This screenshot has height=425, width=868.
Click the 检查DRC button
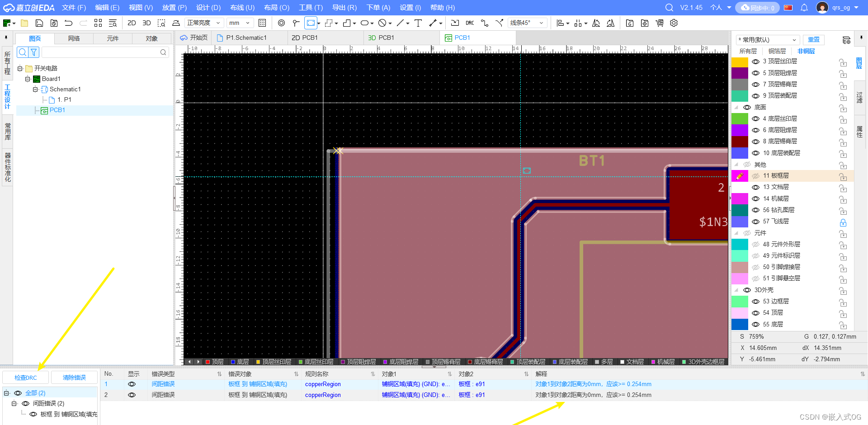[x=26, y=378]
